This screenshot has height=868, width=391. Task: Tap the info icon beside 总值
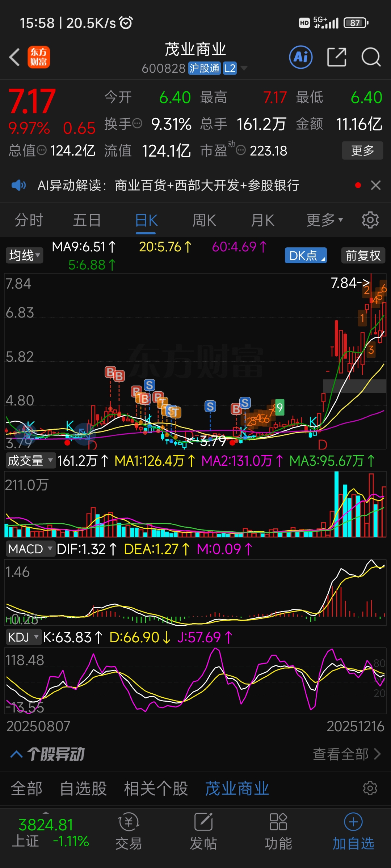(42, 150)
